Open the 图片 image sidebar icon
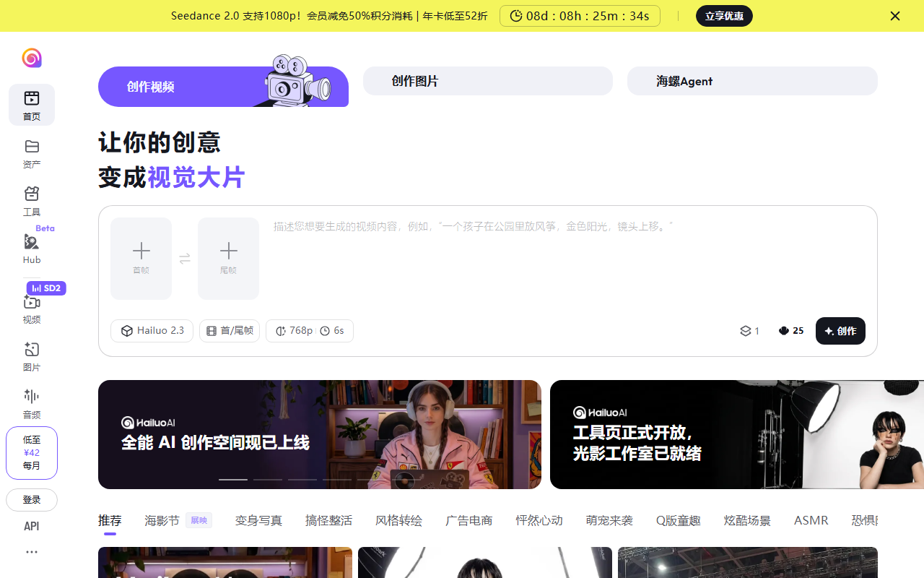This screenshot has width=924, height=578. [x=32, y=356]
